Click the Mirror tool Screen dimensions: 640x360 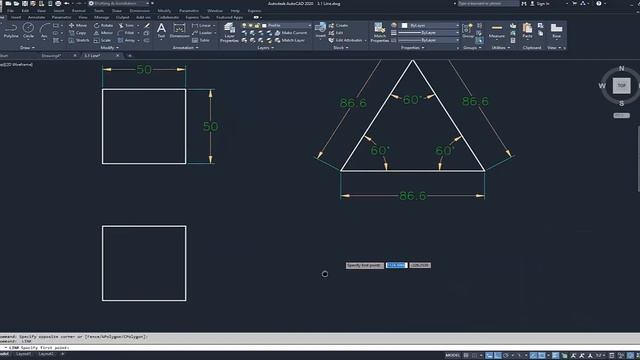tap(103, 33)
